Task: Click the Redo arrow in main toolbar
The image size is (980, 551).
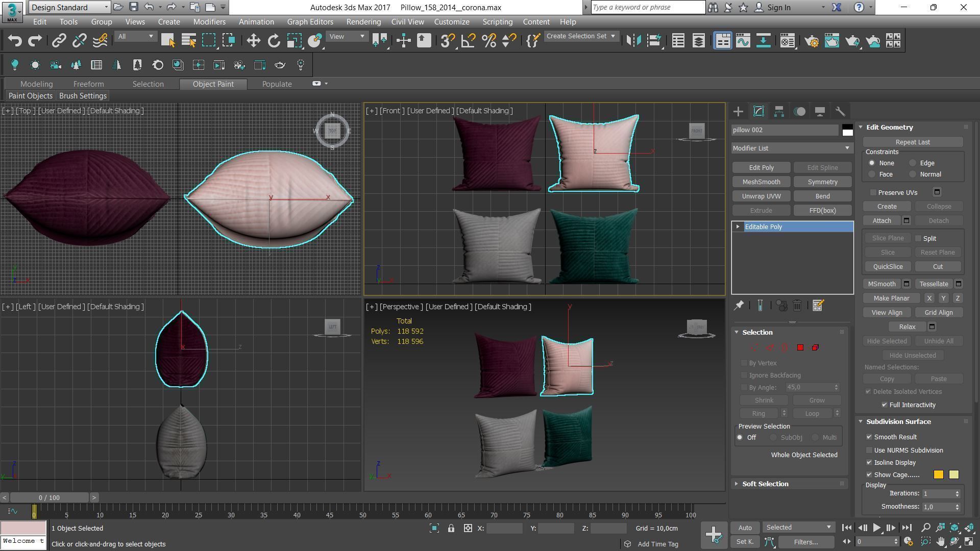Action: coord(35,41)
